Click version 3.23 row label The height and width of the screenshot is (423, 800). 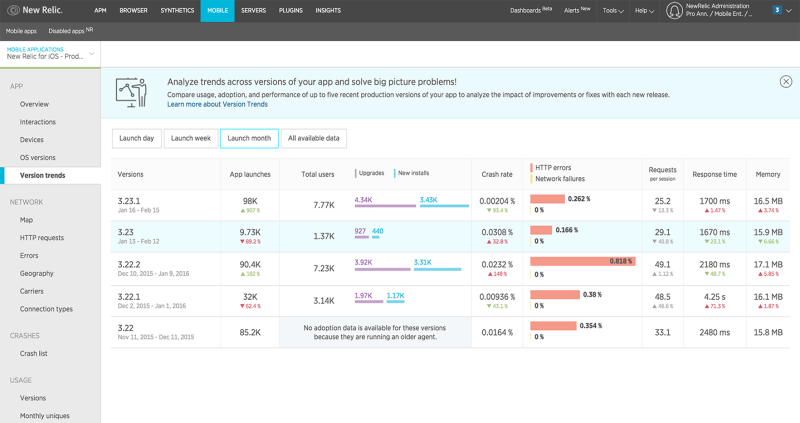click(x=126, y=232)
